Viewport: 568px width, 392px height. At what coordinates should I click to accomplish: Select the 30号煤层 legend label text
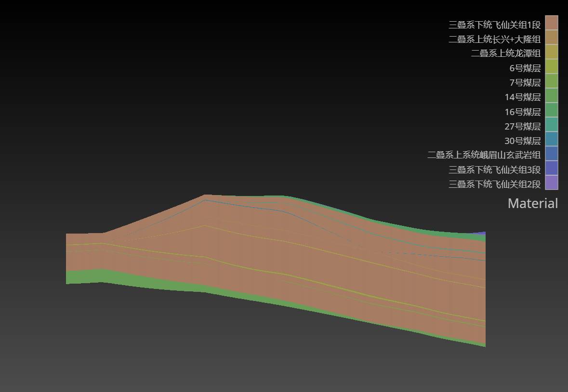click(x=522, y=141)
